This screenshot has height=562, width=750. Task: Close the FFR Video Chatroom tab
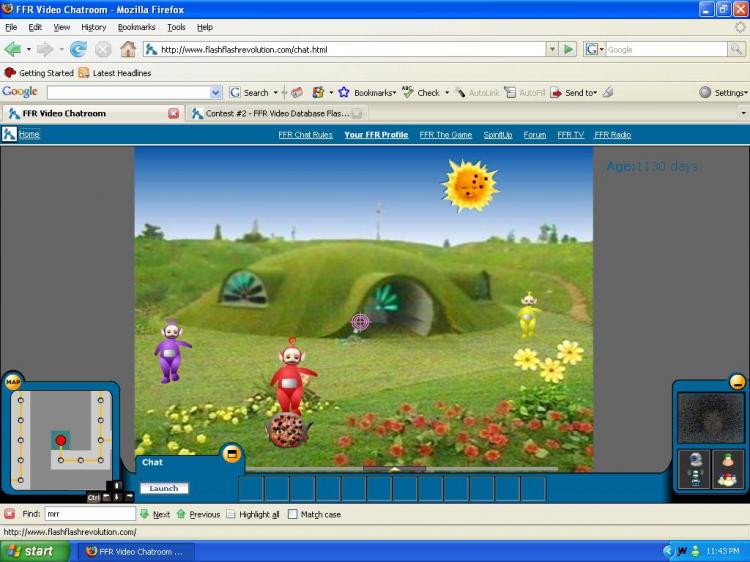[173, 113]
